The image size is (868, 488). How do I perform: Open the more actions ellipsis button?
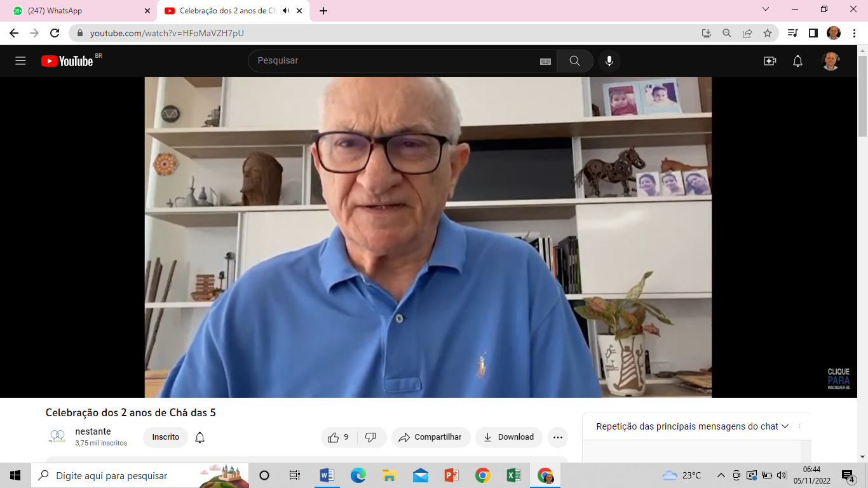point(558,437)
